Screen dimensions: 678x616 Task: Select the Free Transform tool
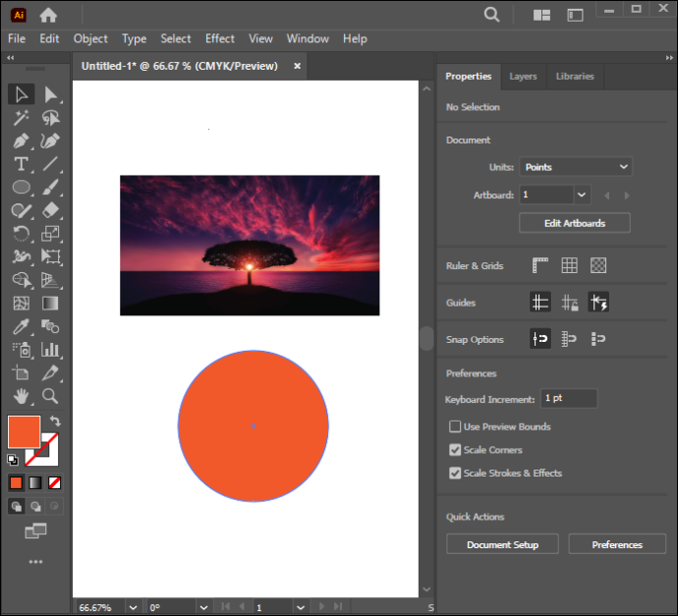pyautogui.click(x=50, y=256)
